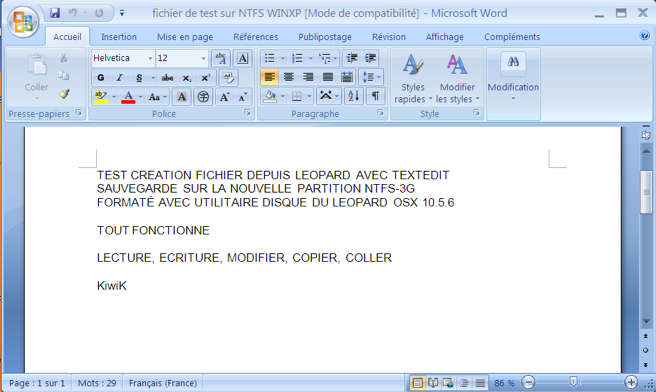Image resolution: width=656 pixels, height=392 pixels.
Task: Toggle subscript formatting
Action: pyautogui.click(x=187, y=78)
